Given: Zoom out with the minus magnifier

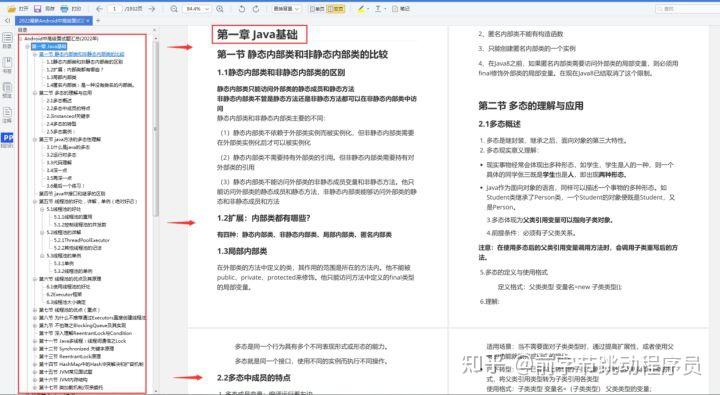Looking at the screenshot, I should 174,9.
